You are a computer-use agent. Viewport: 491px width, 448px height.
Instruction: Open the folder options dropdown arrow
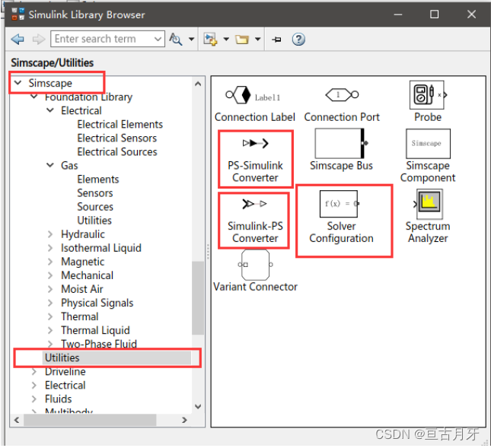coord(258,39)
